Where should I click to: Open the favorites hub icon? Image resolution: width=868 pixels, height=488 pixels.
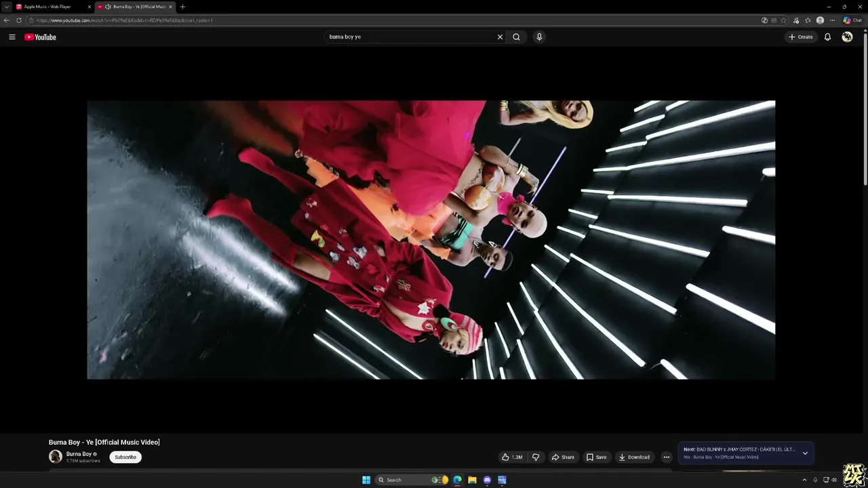point(808,20)
